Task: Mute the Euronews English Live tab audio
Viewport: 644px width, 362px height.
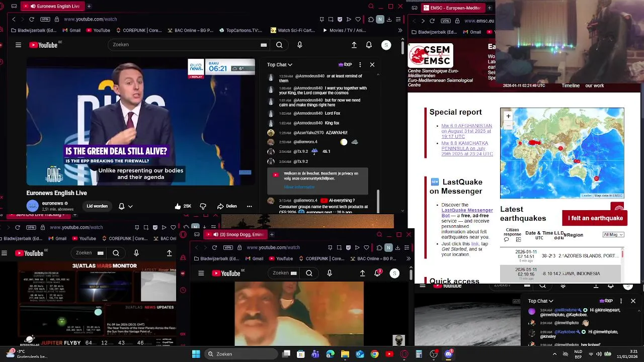Action: click(33, 6)
